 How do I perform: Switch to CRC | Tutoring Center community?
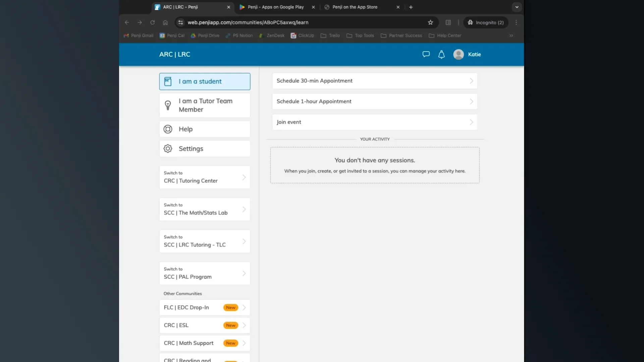(205, 177)
